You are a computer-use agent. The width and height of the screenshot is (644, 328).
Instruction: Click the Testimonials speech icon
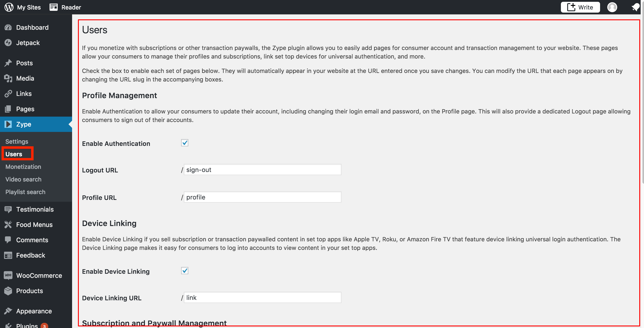8,209
